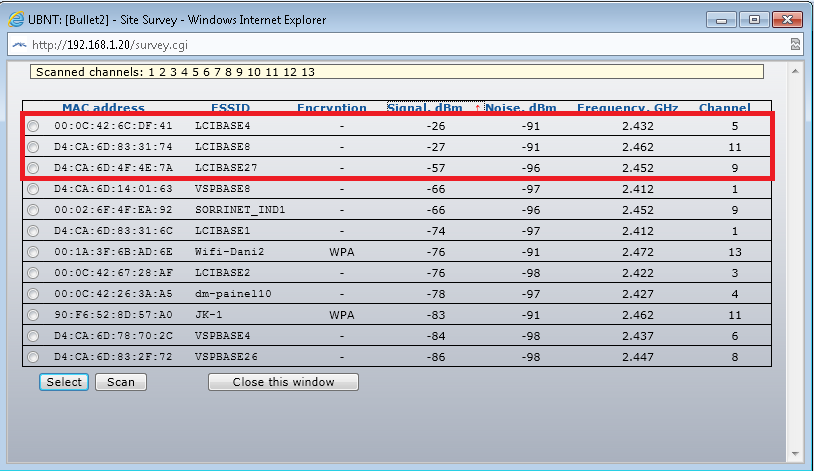
Task: Click Close this window button
Action: pos(283,382)
